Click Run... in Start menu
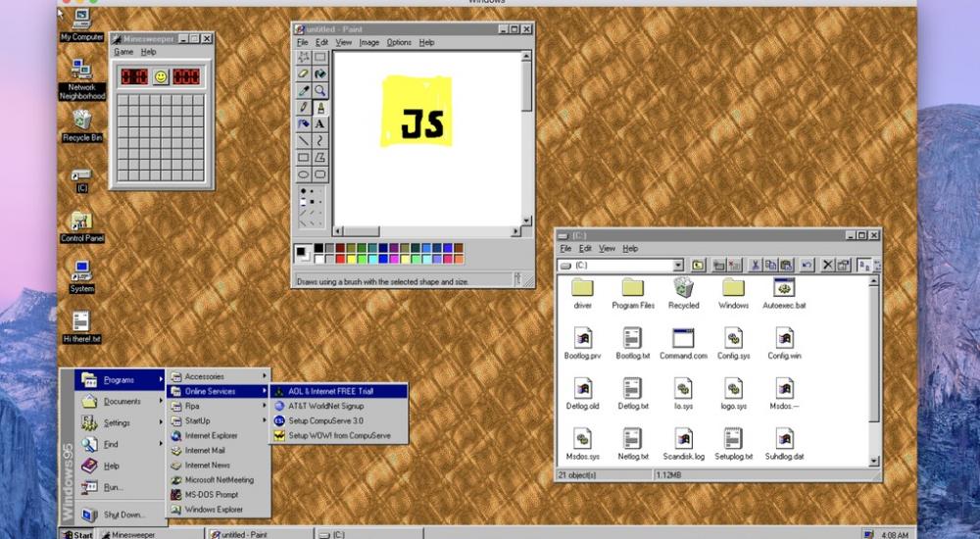Viewport: 980px width, 539px height. [120, 487]
